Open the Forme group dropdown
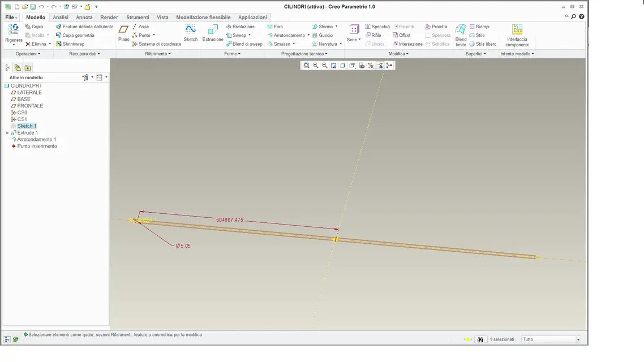 point(233,54)
